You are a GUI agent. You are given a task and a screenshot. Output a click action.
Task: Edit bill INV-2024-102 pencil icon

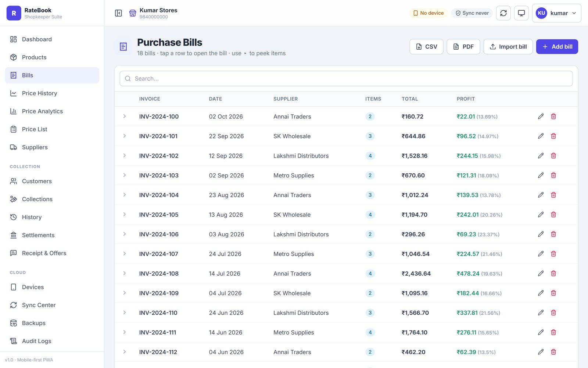pyautogui.click(x=541, y=156)
